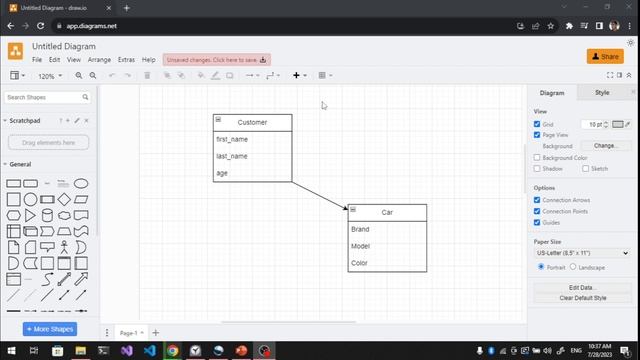Open the Edit menu
The width and height of the screenshot is (640, 360).
tap(54, 60)
